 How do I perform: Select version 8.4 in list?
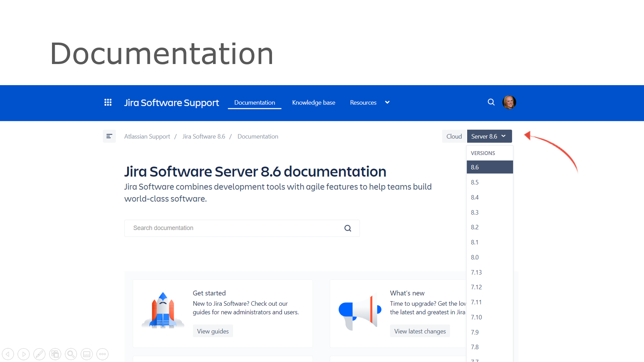coord(490,197)
